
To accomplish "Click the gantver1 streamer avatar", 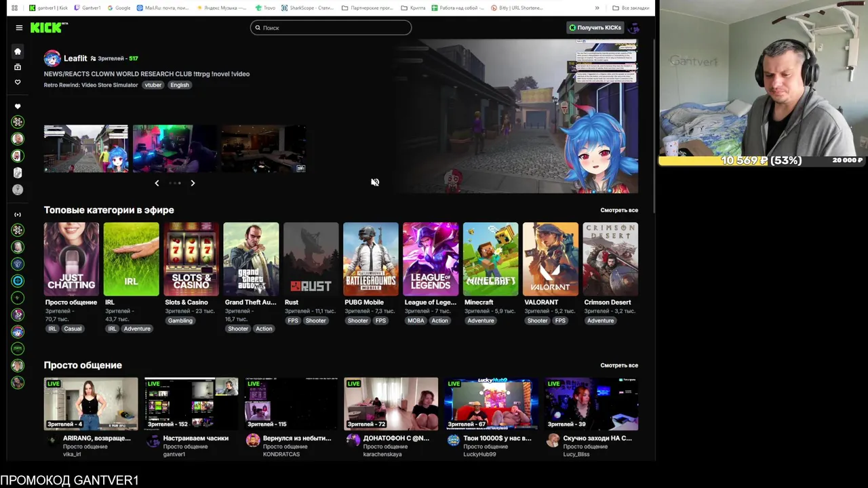I will (x=153, y=440).
